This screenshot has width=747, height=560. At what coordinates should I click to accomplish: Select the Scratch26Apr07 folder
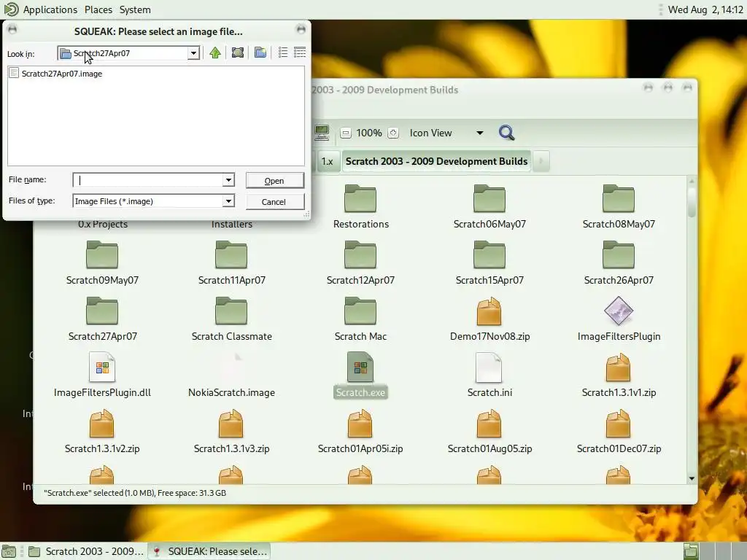click(619, 262)
